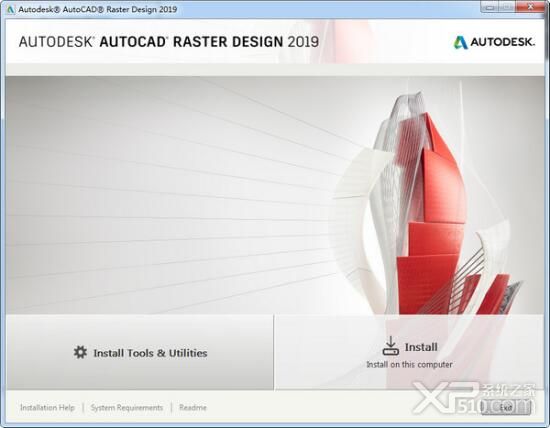Click the AutoCAD Raster Design 2019 heading
Viewport: 550px width, 428px height.
[169, 42]
